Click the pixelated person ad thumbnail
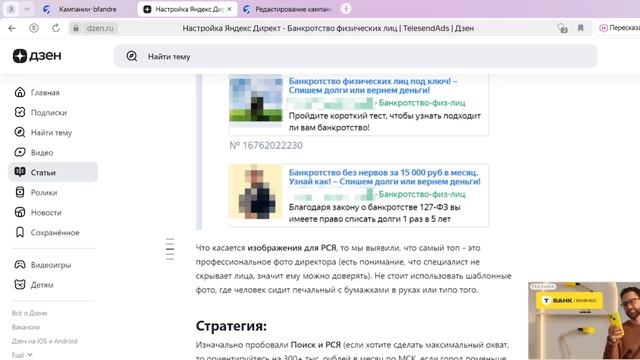 (256, 192)
